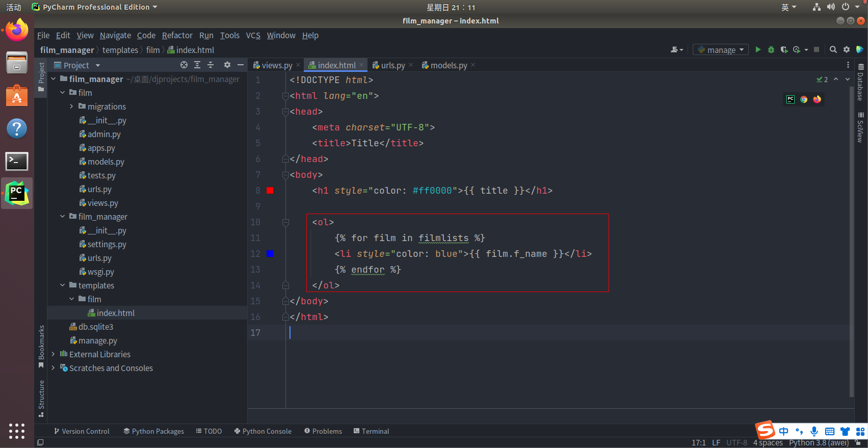Run the manage configuration with the green play button
The height and width of the screenshot is (448, 868).
[x=758, y=49]
